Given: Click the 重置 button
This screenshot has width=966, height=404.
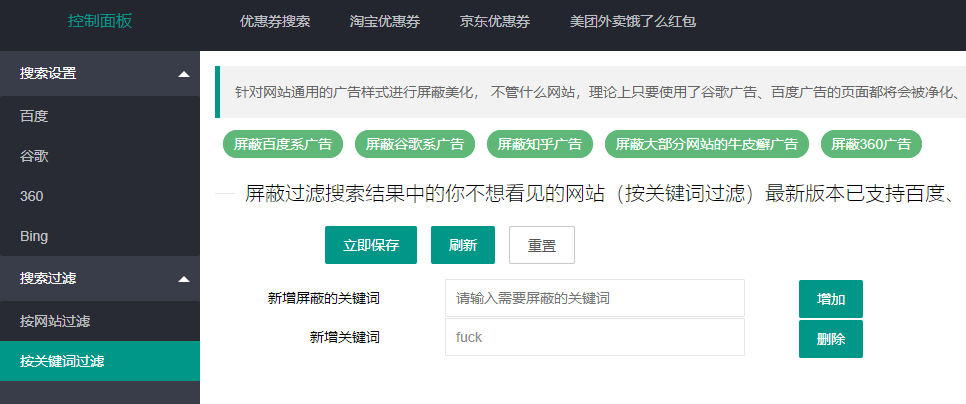Looking at the screenshot, I should tap(542, 245).
